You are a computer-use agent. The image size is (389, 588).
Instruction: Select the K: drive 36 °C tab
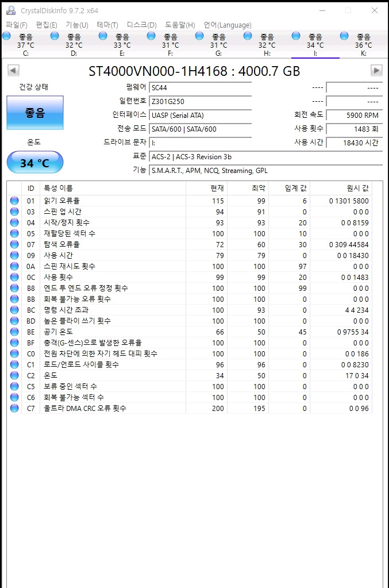click(x=364, y=45)
